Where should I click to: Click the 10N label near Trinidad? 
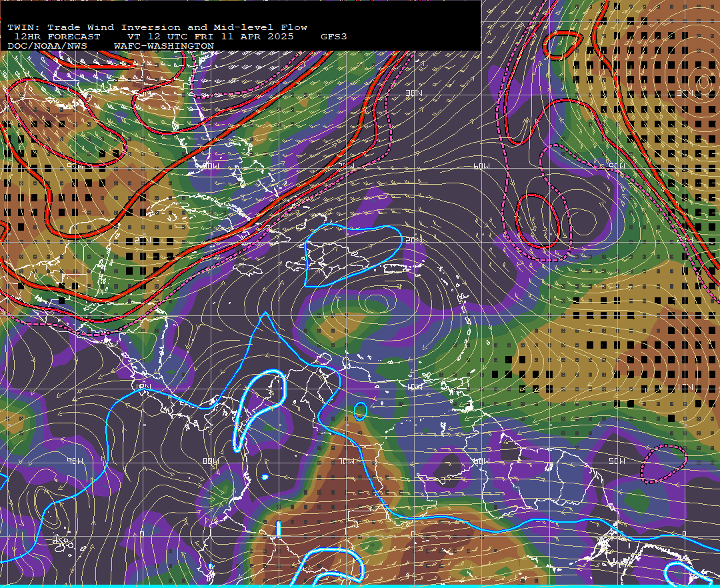(415, 387)
